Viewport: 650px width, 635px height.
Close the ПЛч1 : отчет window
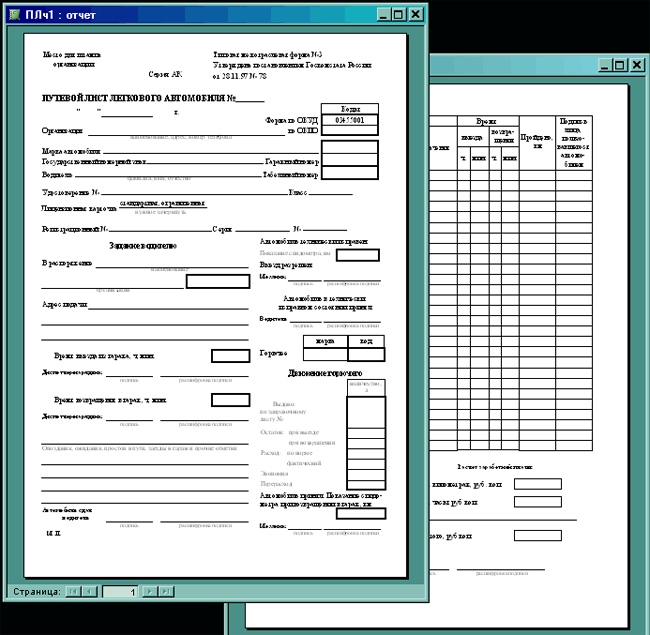click(x=415, y=15)
